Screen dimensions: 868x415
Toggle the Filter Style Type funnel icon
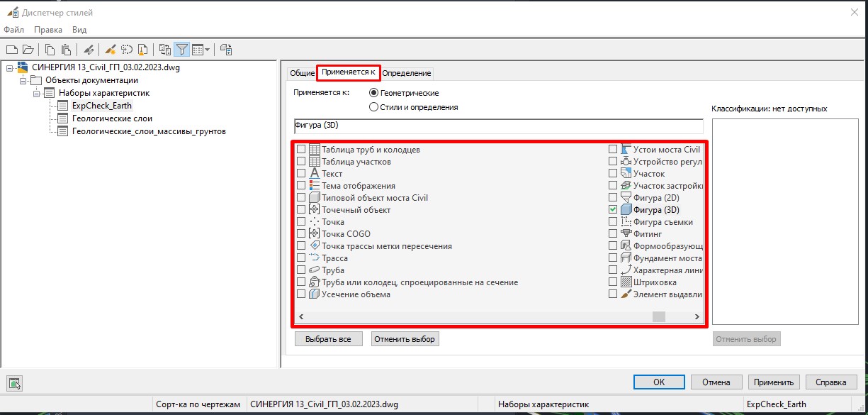click(182, 50)
